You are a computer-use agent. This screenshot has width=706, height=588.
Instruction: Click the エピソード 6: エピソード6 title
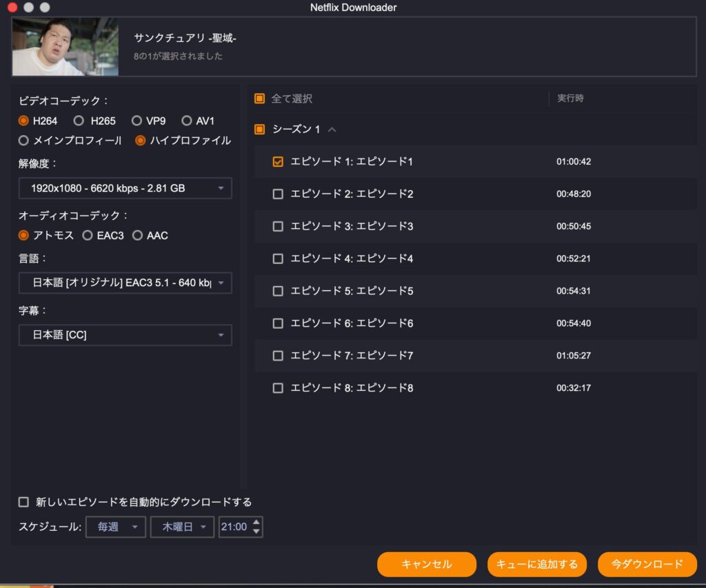click(x=352, y=324)
